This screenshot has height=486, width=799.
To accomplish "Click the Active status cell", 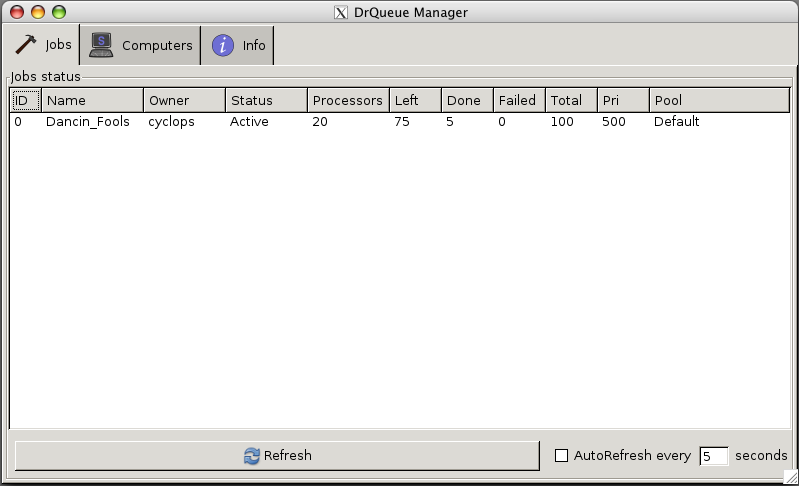I will (x=249, y=121).
